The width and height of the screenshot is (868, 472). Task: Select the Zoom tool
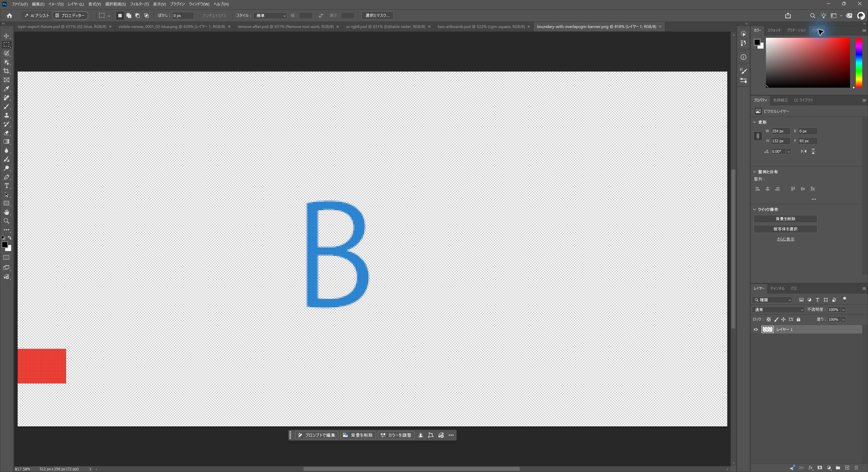tap(6, 221)
